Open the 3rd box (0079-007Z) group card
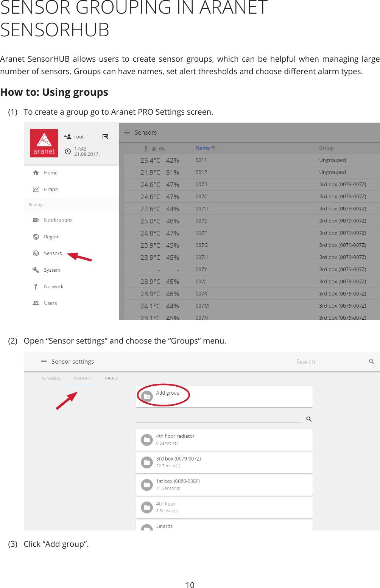Viewport: 380px width, 588px height. tap(224, 462)
